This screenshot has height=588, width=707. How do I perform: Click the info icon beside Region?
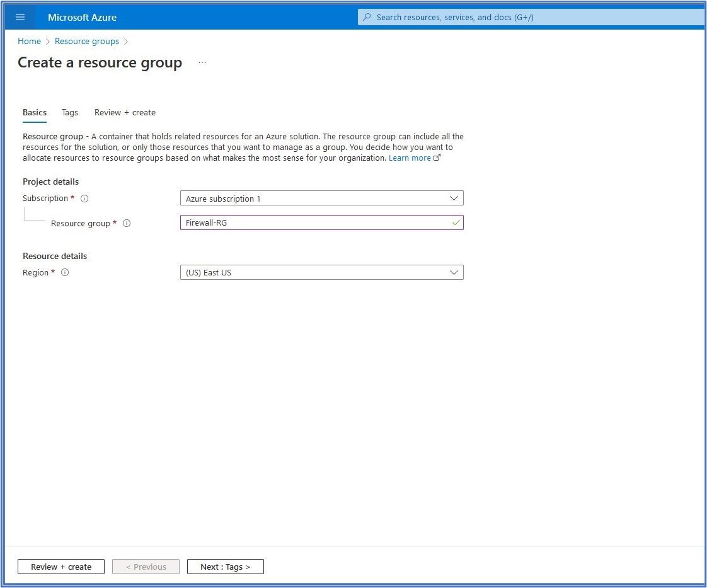(65, 273)
